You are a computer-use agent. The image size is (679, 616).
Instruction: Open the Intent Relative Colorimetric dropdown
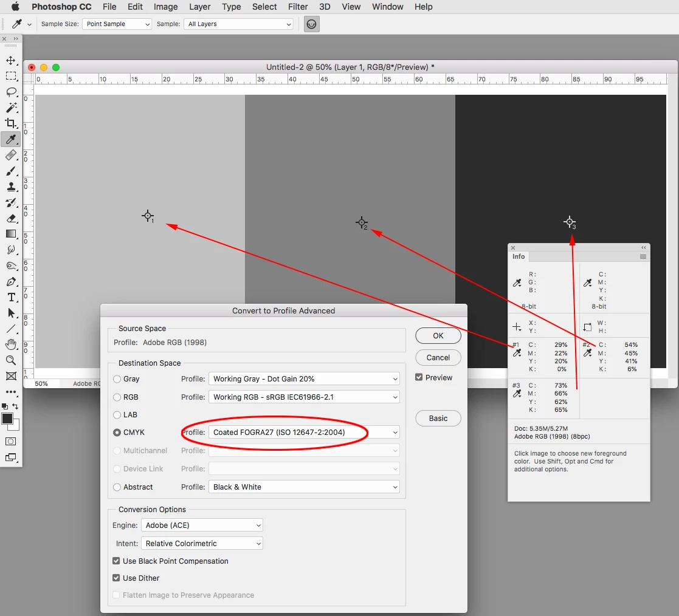(x=202, y=543)
